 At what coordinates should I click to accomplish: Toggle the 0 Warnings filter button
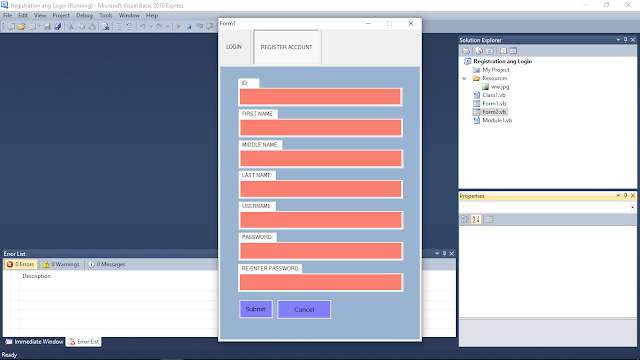click(x=61, y=264)
